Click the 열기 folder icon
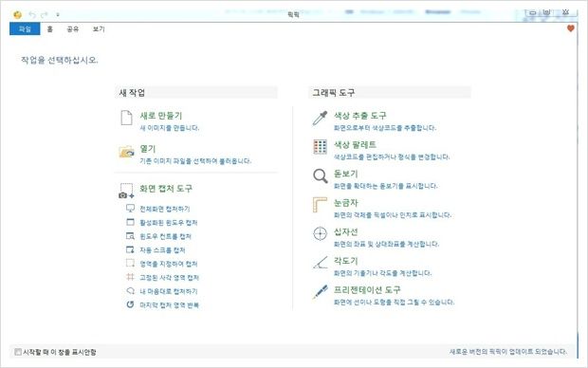 (x=126, y=152)
